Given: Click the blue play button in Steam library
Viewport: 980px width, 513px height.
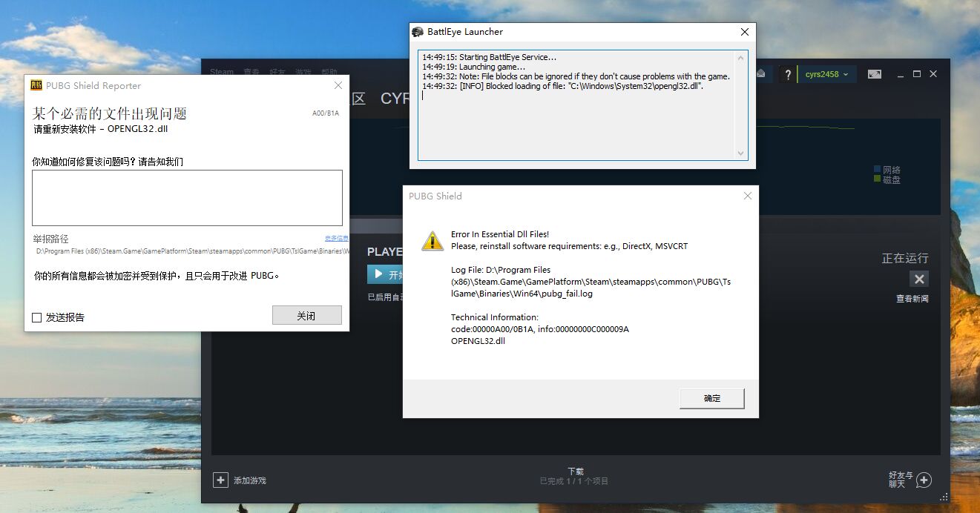Looking at the screenshot, I should pyautogui.click(x=385, y=274).
